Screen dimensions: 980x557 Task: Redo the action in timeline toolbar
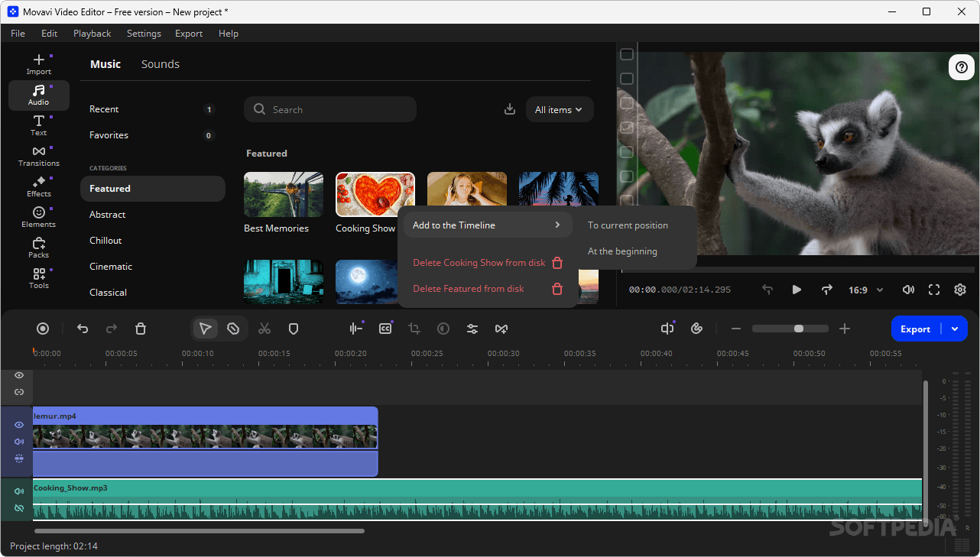click(112, 329)
